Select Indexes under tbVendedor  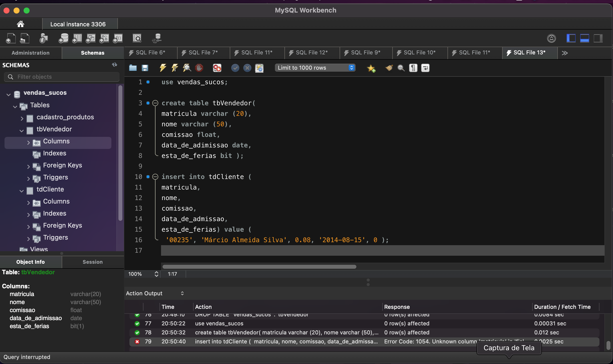tap(55, 153)
